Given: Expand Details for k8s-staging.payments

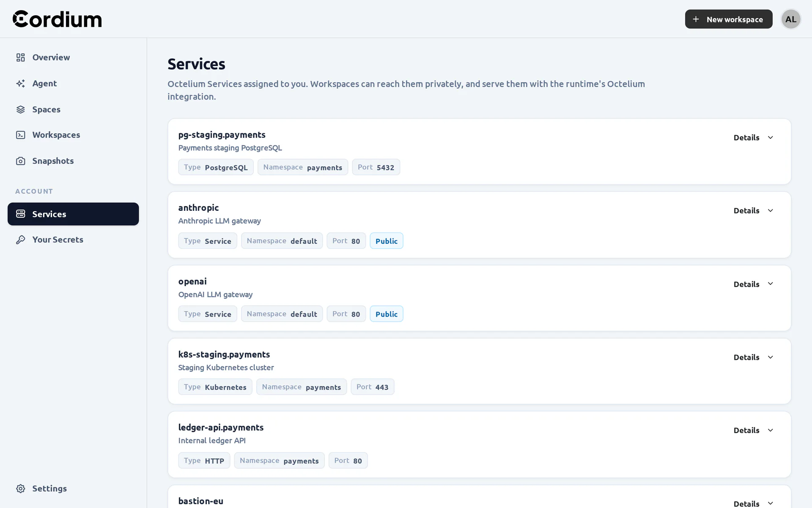Looking at the screenshot, I should [754, 357].
